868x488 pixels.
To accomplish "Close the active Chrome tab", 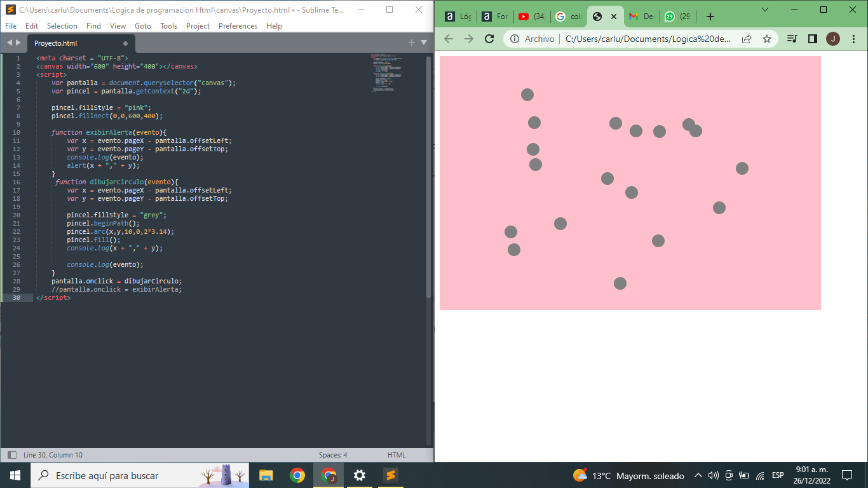I will pos(613,17).
